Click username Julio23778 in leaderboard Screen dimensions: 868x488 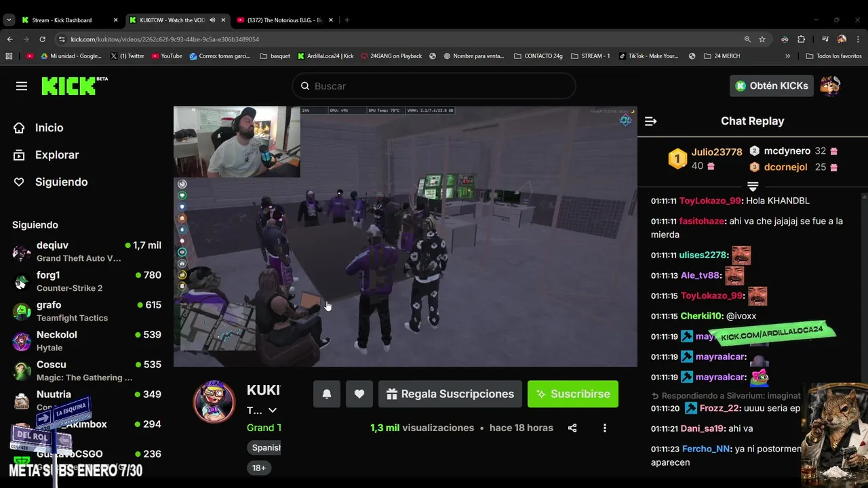717,152
